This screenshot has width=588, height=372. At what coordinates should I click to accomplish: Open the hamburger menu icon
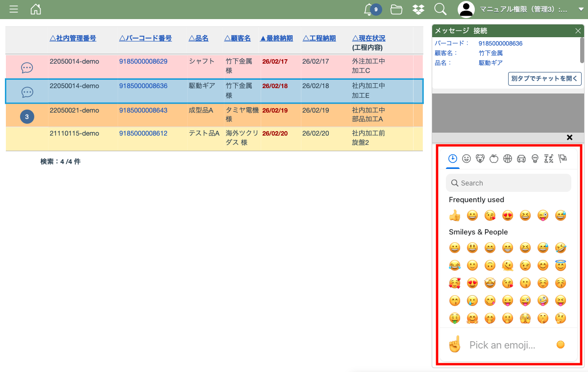point(14,9)
